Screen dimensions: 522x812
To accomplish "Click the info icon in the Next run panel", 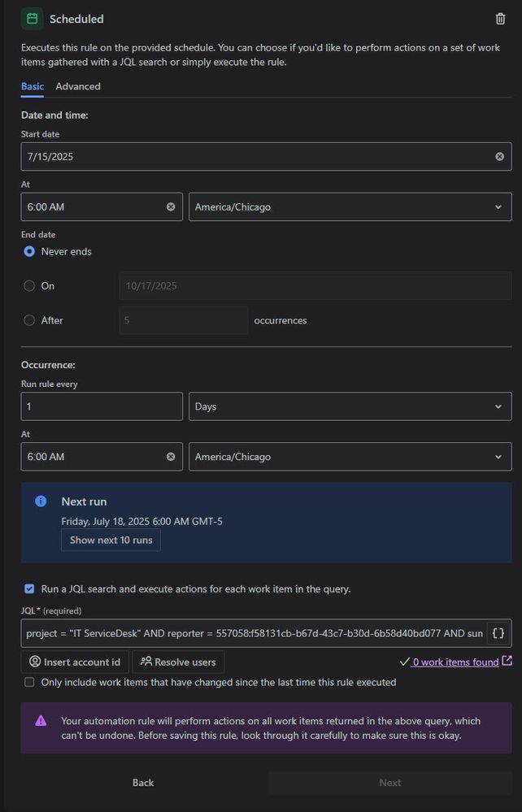I will [x=40, y=501].
